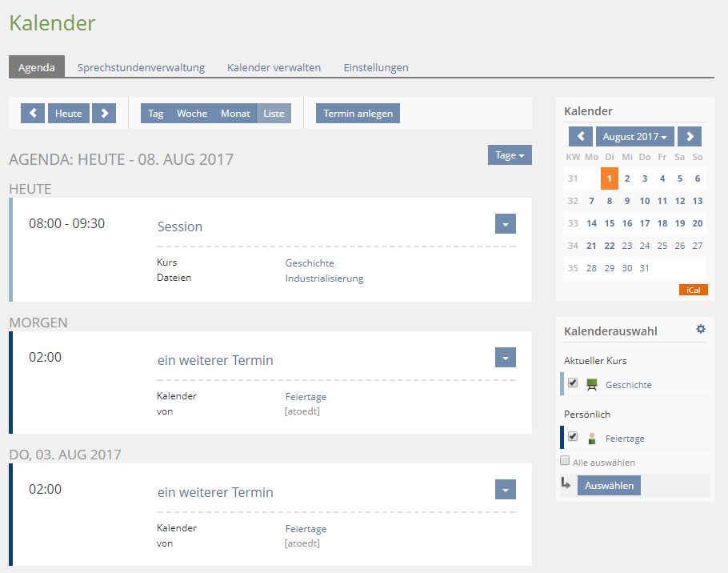Select day 15 in mini calendar
Screen dimensions: 728x573
610,223
